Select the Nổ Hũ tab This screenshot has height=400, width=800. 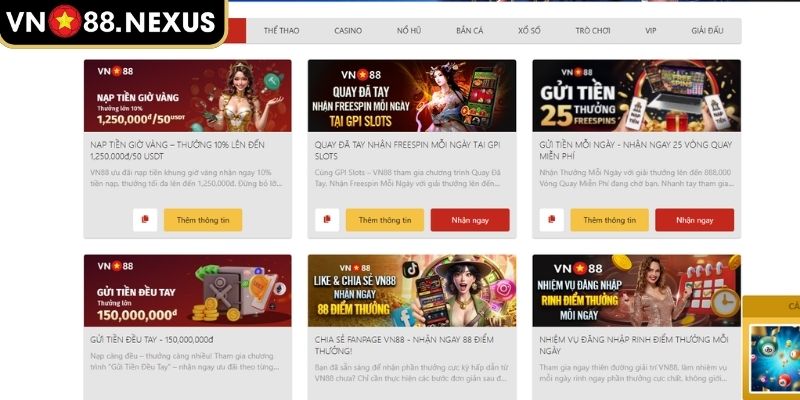[x=409, y=31]
